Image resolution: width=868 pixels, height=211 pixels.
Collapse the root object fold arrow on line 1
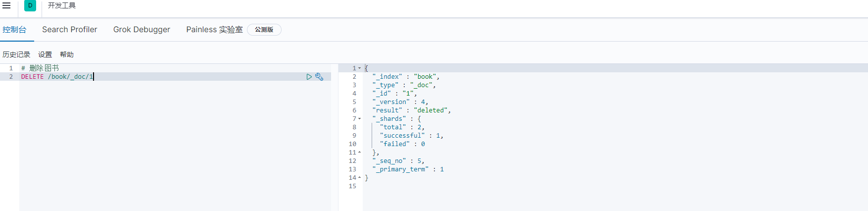coord(360,68)
